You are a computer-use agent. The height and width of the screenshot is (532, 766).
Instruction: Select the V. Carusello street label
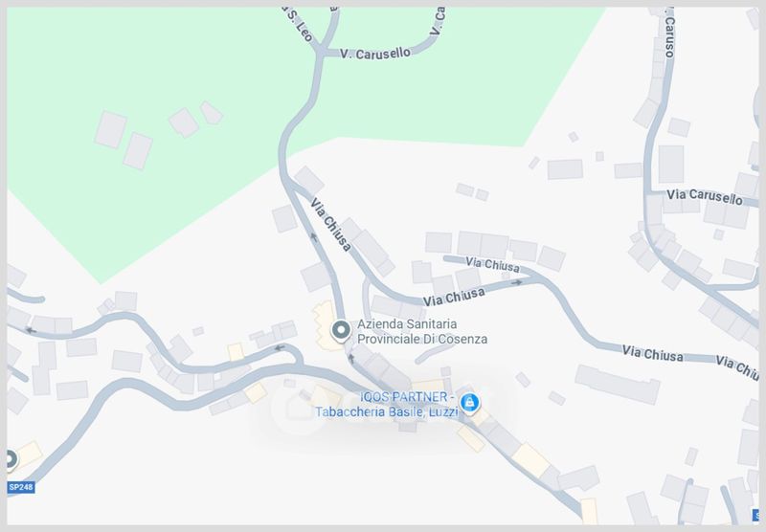[x=375, y=54]
